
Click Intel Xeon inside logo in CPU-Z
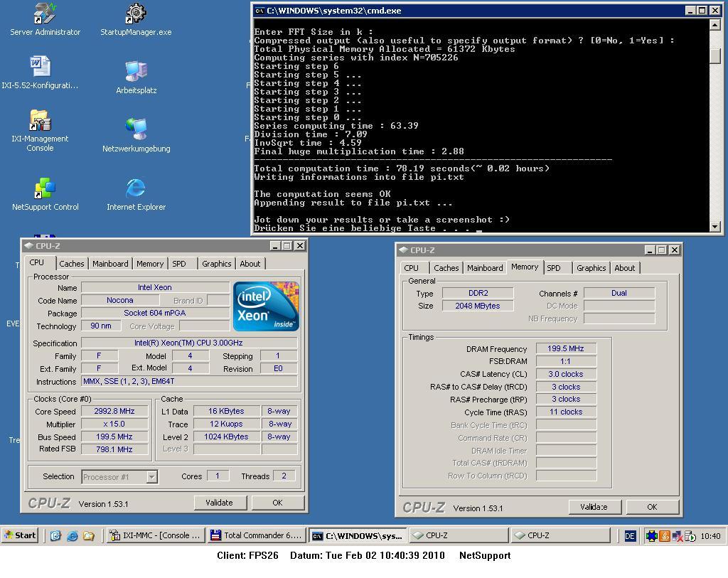click(x=266, y=306)
